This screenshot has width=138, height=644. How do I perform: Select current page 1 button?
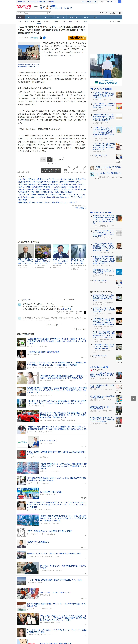(49, 159)
